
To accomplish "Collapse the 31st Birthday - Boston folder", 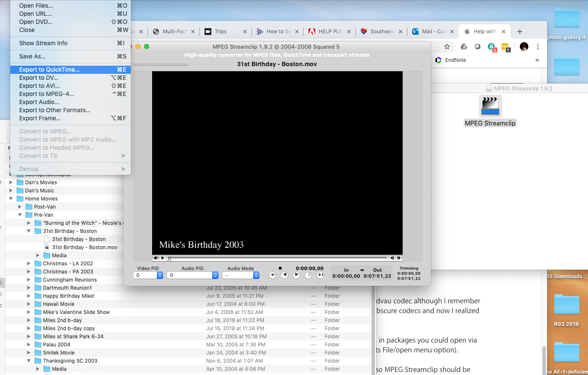I will 29,231.
